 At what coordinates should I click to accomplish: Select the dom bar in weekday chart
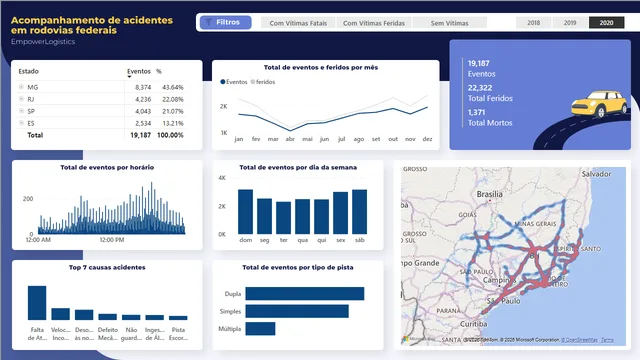245,211
